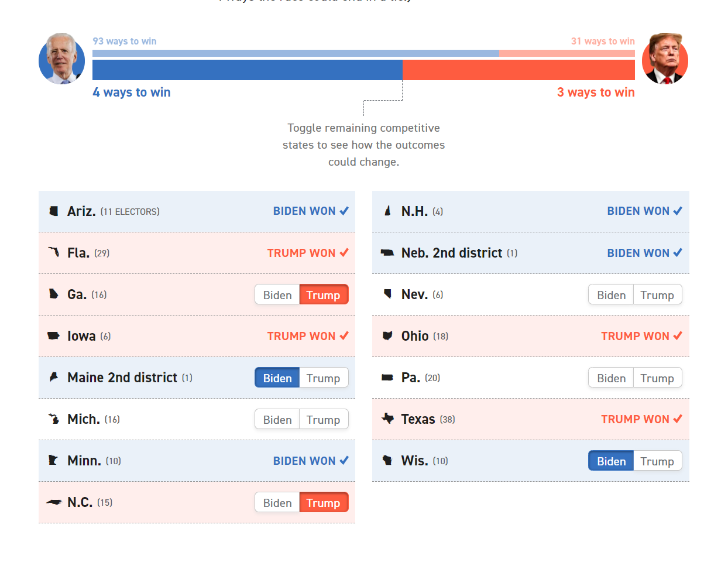Click the Texas state shape icon
This screenshot has height=569, width=728.
click(x=387, y=419)
